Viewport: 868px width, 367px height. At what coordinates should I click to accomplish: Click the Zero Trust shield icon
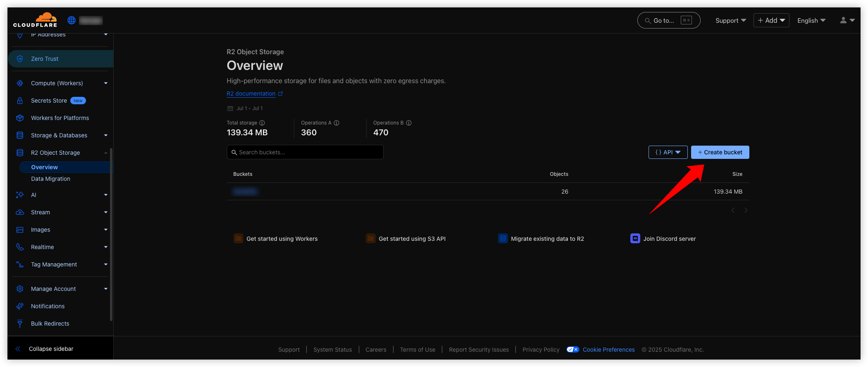click(x=19, y=59)
